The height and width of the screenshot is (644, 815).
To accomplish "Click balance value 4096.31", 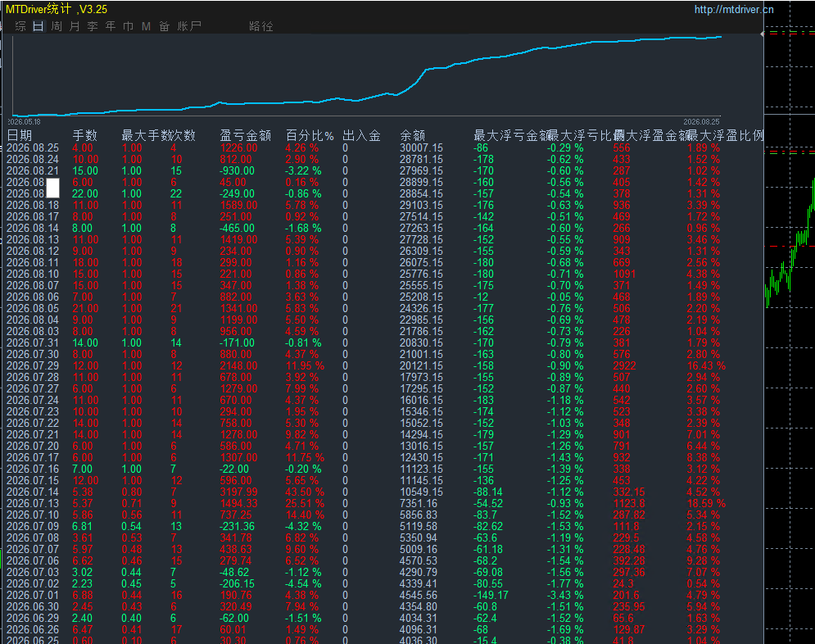I will coord(419,629).
